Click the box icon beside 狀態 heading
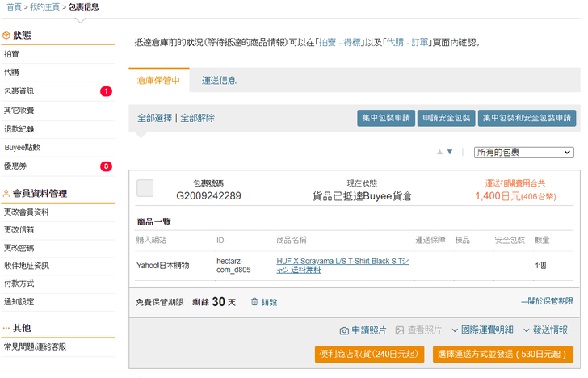This screenshot has height=378, width=588. coord(6,36)
